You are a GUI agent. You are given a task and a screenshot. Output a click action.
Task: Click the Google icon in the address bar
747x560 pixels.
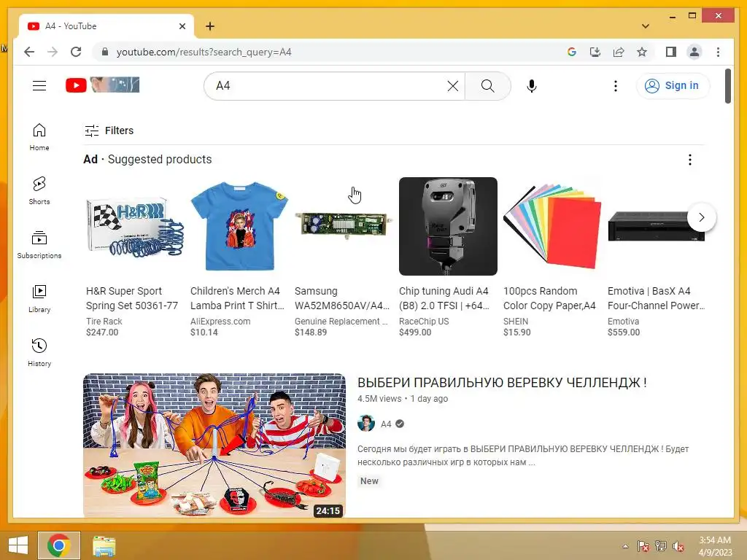click(572, 52)
